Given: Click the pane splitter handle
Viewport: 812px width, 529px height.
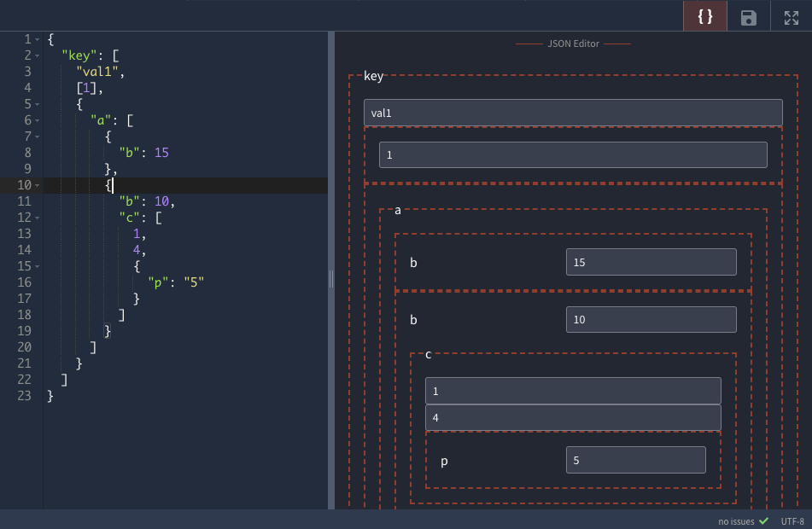Looking at the screenshot, I should coord(331,279).
